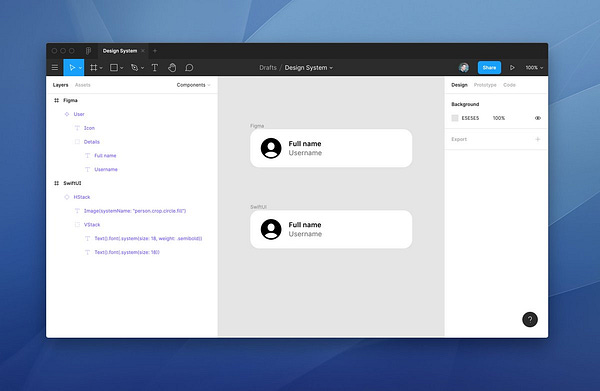Switch to the Prototype tab

(485, 85)
